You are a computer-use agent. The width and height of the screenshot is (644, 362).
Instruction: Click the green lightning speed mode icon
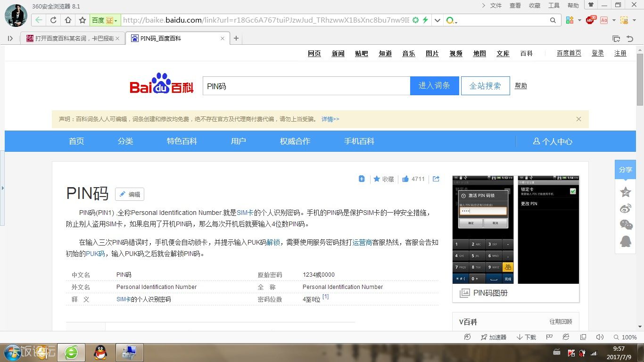(425, 20)
